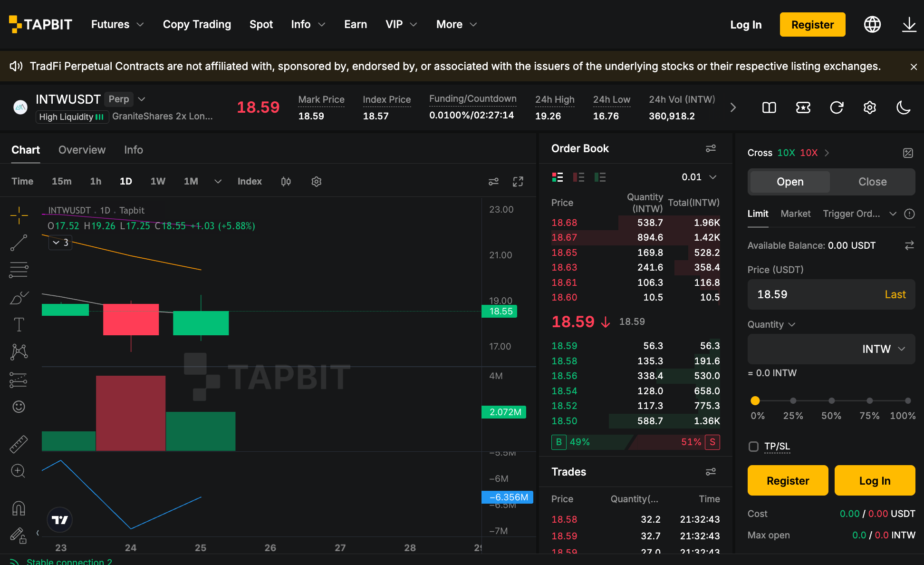Click the yellow Register button in header
The image size is (924, 565).
(x=812, y=25)
